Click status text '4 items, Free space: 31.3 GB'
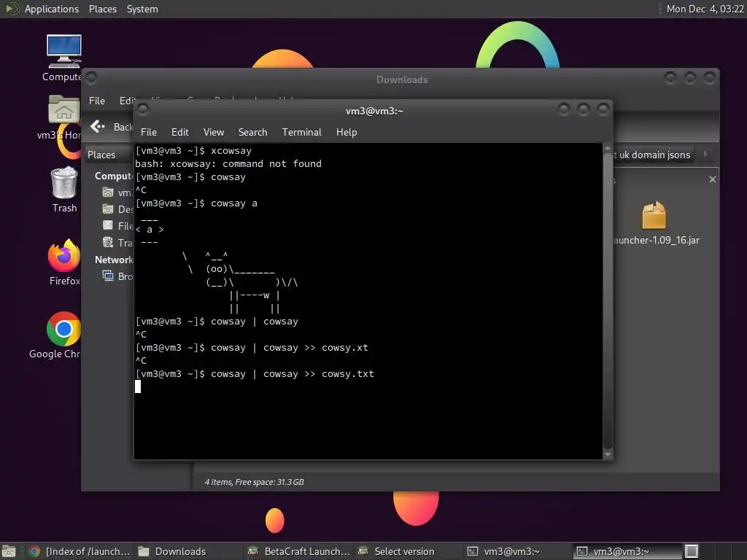 (255, 482)
